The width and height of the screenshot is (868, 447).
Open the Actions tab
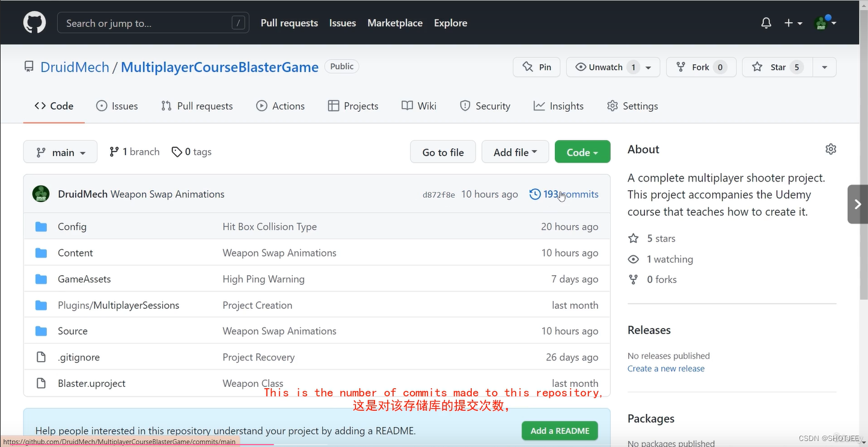pyautogui.click(x=281, y=106)
